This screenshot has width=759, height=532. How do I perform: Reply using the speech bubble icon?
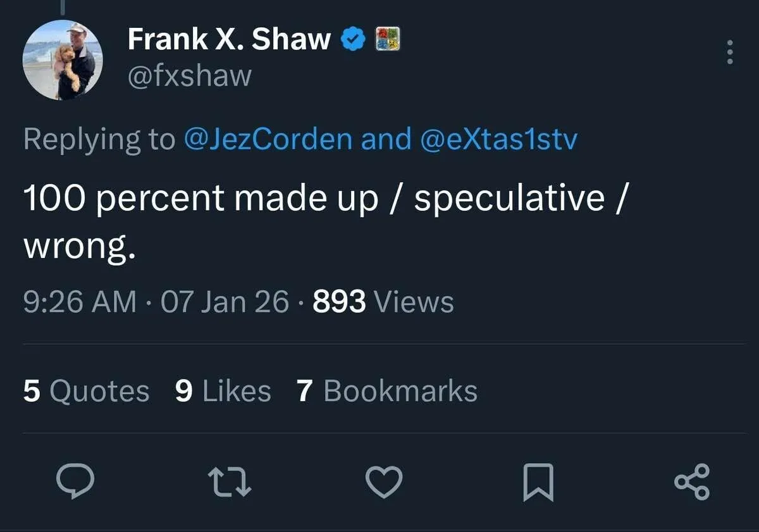75,482
